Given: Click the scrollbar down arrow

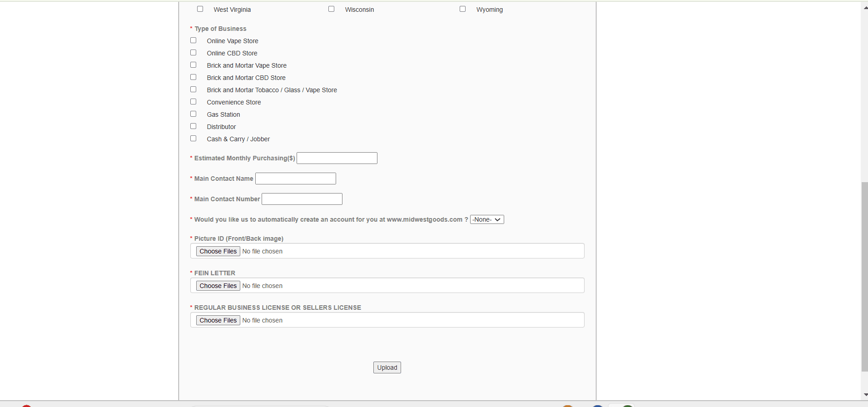Looking at the screenshot, I should click(x=864, y=395).
